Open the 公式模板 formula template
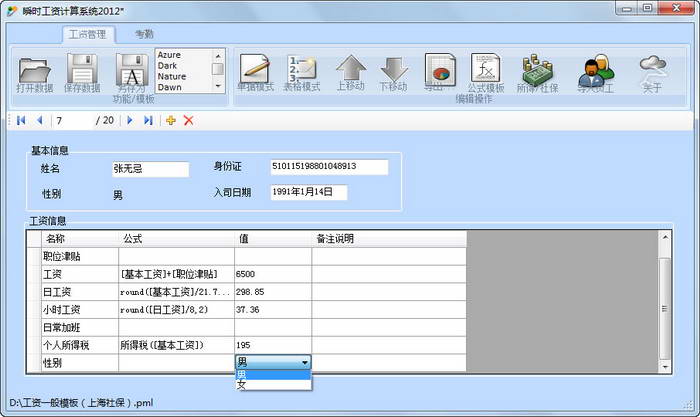 point(486,73)
